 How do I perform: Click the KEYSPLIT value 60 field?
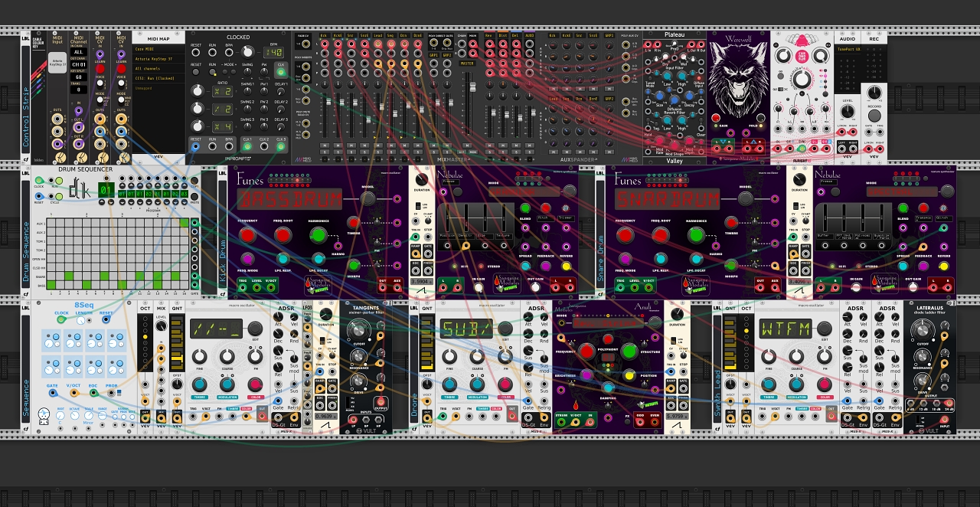pos(78,77)
